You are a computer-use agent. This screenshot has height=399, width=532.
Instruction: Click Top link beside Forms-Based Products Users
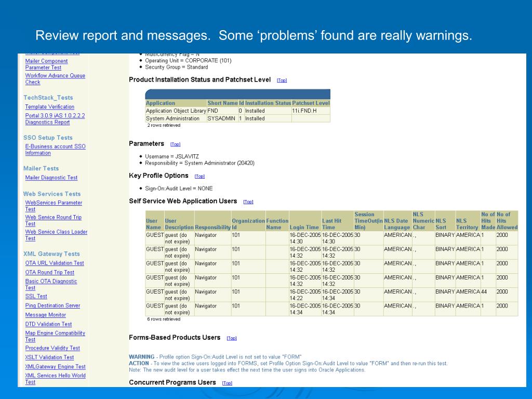(x=231, y=338)
